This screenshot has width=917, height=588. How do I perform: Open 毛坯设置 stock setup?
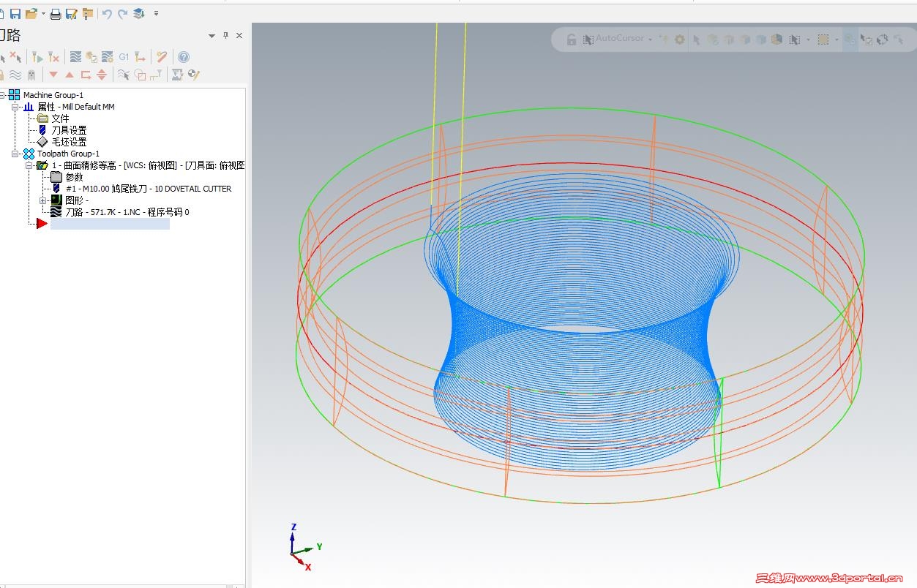(x=69, y=142)
